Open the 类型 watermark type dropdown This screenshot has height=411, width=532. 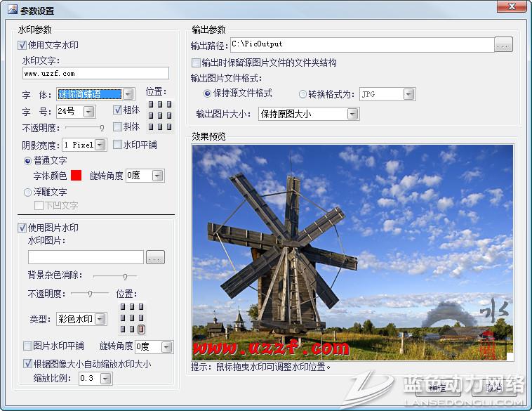click(x=100, y=320)
